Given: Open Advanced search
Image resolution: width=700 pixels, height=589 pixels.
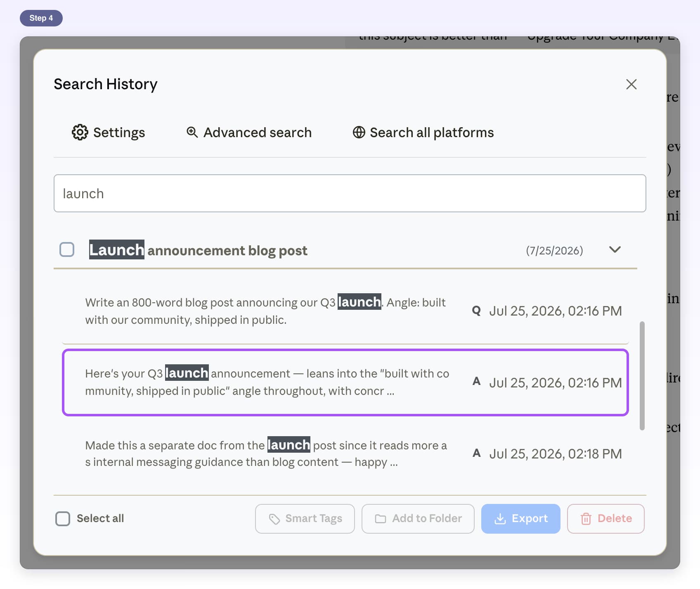Looking at the screenshot, I should click(249, 133).
